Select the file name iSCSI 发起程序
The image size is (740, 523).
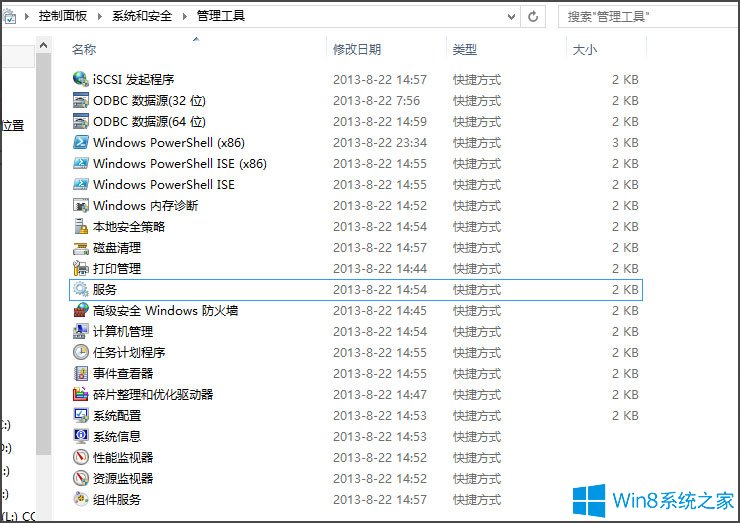click(x=134, y=79)
